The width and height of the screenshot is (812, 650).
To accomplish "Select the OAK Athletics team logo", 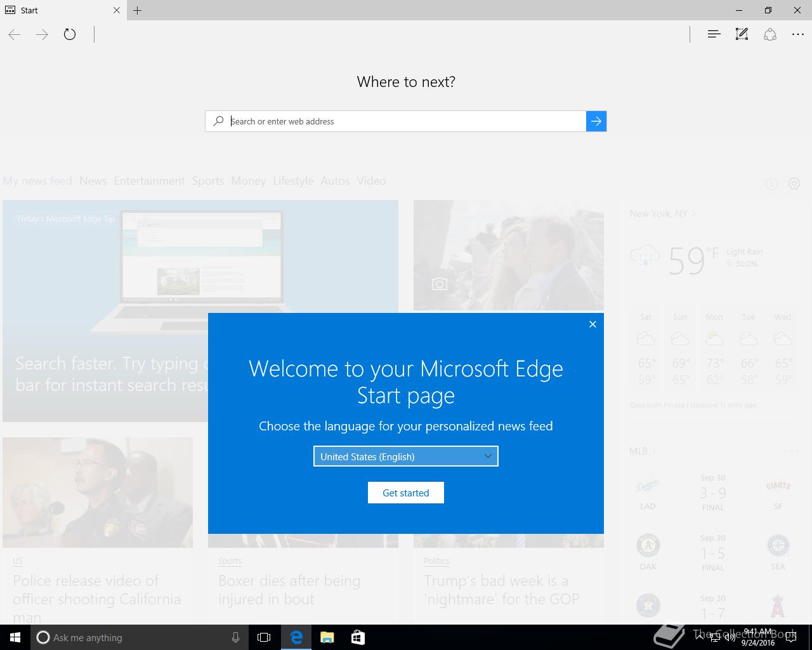I will point(648,546).
